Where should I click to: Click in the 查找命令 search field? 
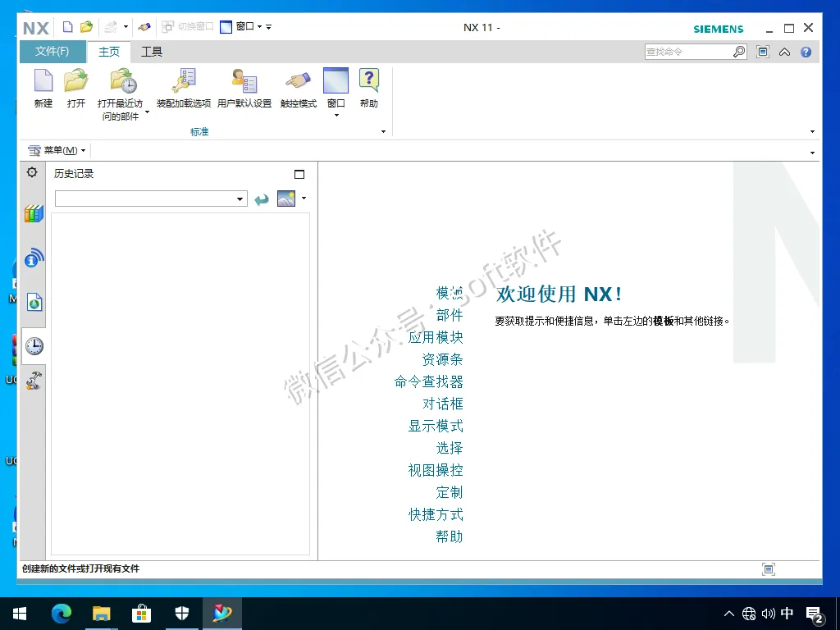[688, 52]
